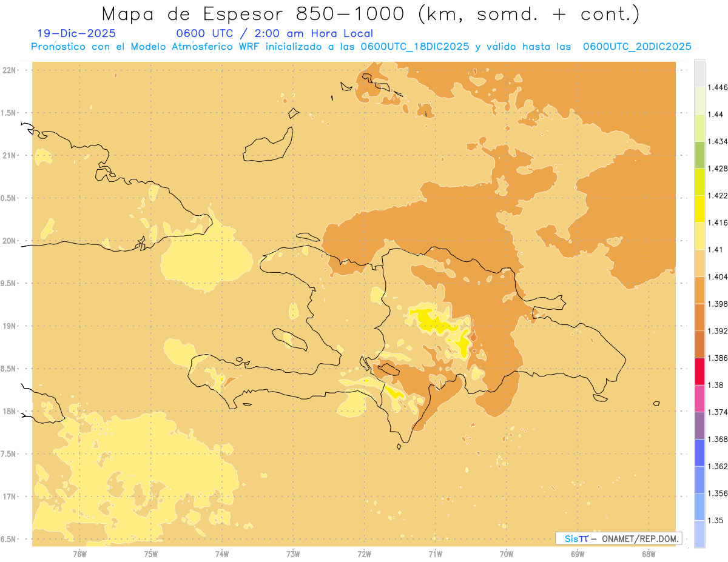Click the '0600 UTC / 2:00 am Hora Local' text
The height and width of the screenshot is (562, 728).
pyautogui.click(x=275, y=34)
